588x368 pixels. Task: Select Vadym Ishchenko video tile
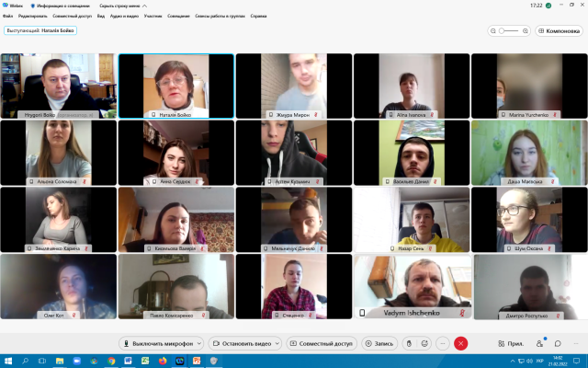[412, 287]
